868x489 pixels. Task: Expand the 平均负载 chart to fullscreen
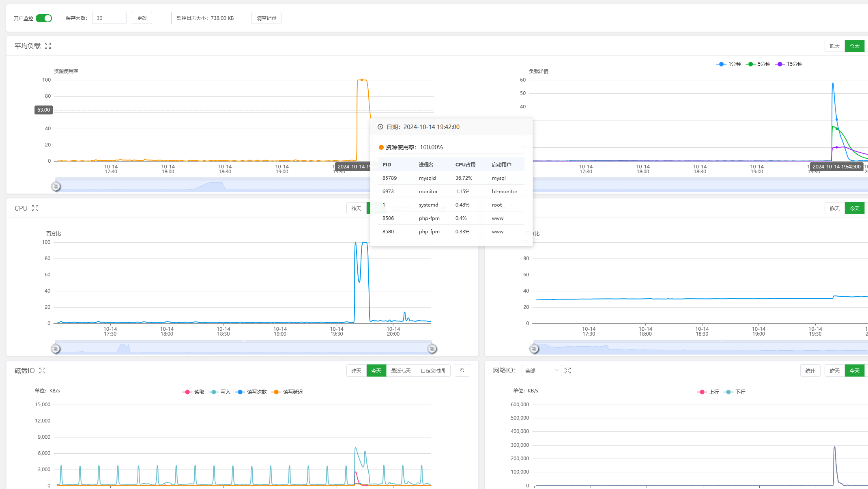click(x=48, y=46)
